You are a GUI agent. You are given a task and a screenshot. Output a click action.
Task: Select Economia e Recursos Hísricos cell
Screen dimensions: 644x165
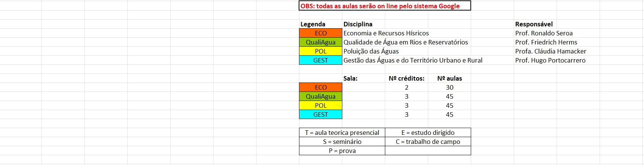pos(386,33)
